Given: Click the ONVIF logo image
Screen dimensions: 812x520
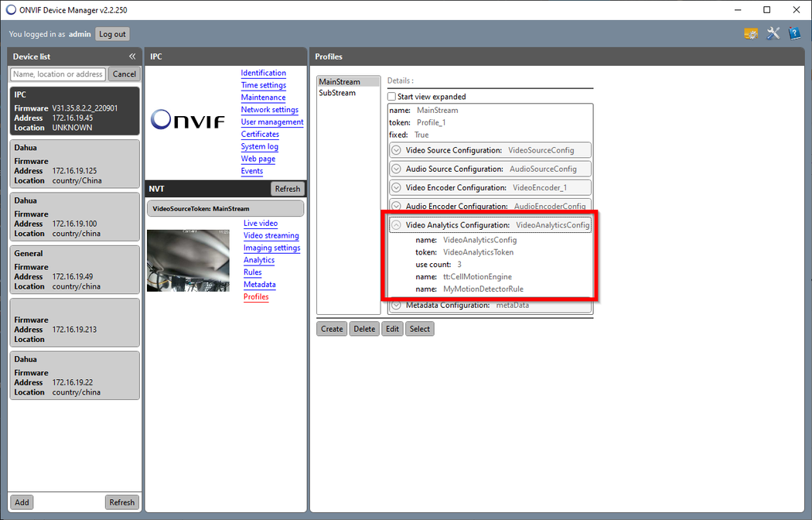Looking at the screenshot, I should coord(187,120).
